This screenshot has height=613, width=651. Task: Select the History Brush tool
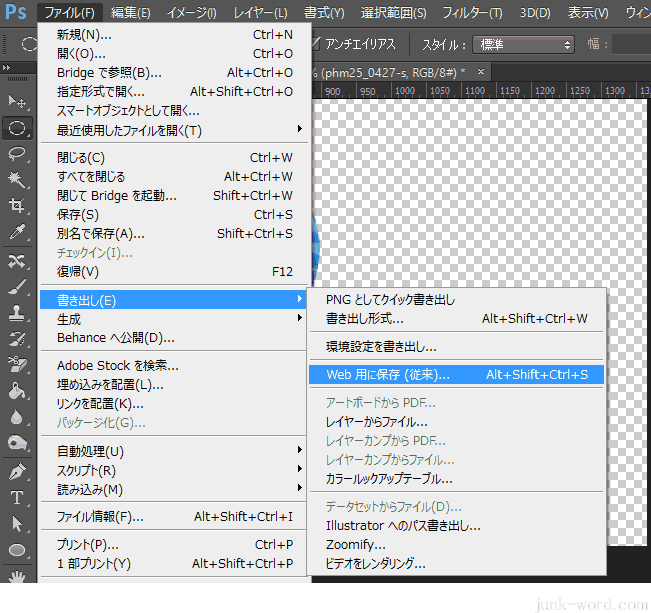pos(17,338)
